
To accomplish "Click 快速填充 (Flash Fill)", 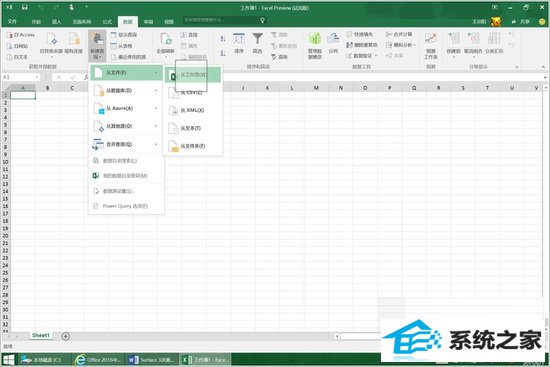I will pos(360,34).
